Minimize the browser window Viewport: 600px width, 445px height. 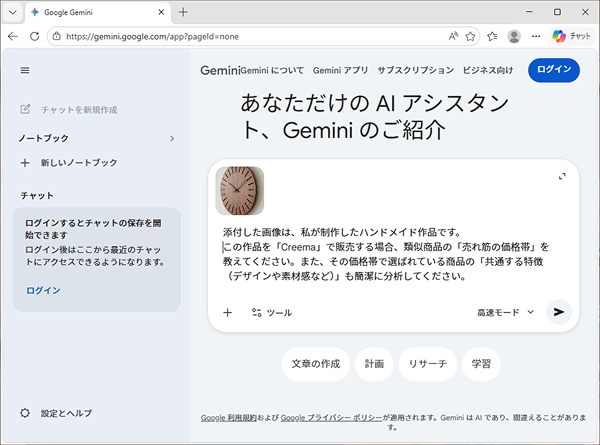click(x=529, y=12)
